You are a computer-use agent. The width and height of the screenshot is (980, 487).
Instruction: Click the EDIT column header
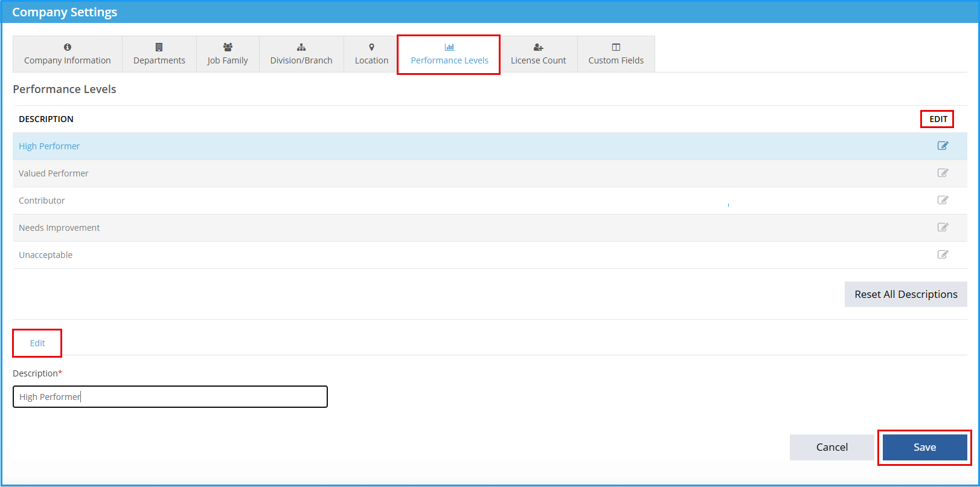tap(938, 119)
